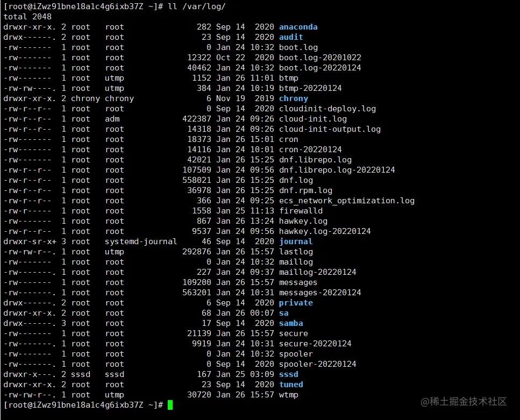The image size is (520, 420).
Task: Click the audit directory name
Action: pos(291,37)
